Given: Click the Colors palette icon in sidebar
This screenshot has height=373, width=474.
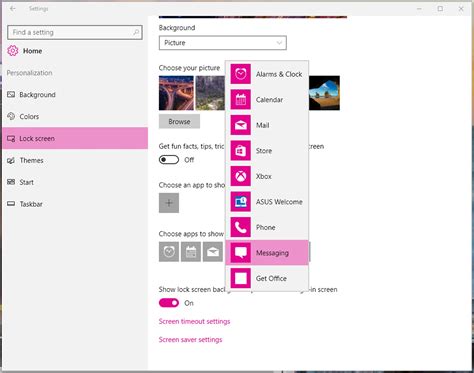Looking at the screenshot, I should pyautogui.click(x=11, y=116).
